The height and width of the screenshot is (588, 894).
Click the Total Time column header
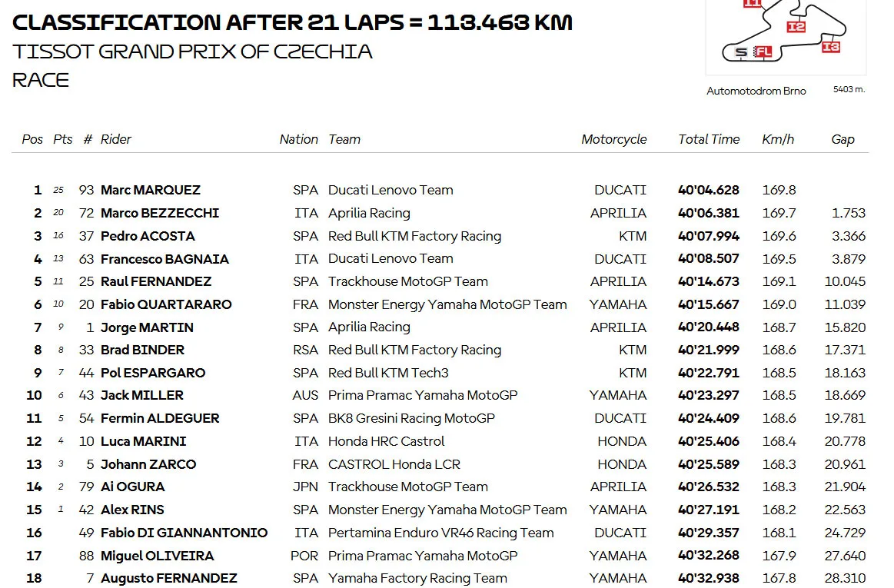click(709, 139)
